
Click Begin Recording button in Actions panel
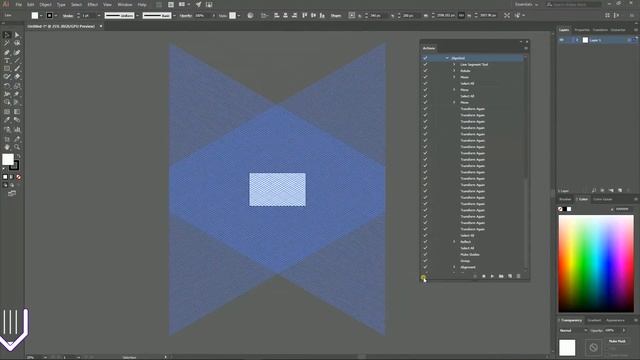484,276
